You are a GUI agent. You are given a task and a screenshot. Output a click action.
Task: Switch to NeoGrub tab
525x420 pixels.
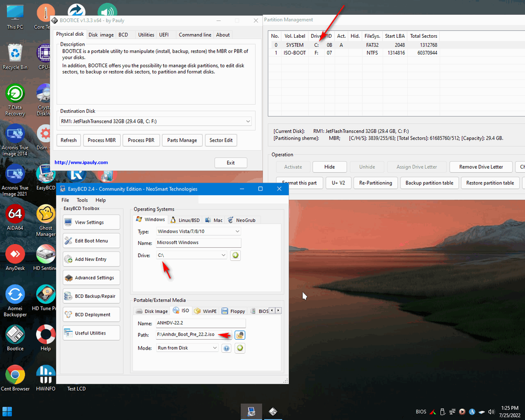tap(241, 220)
